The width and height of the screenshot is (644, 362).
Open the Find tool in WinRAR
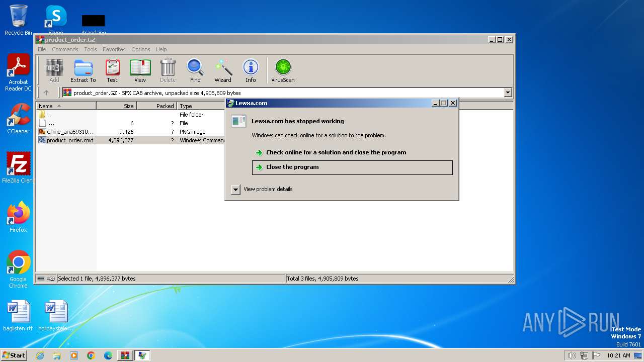[x=195, y=70]
